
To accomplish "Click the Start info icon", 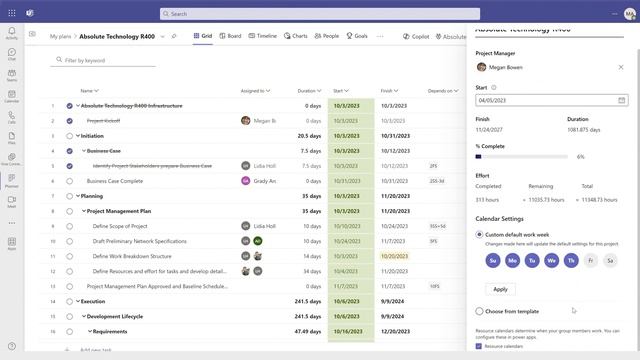I will 493,87.
